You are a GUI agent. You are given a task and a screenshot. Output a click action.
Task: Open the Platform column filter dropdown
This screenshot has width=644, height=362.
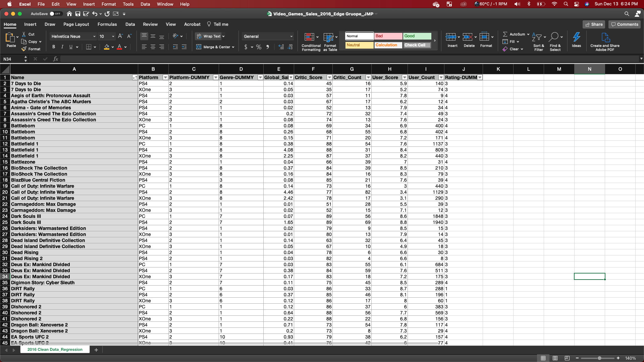tap(165, 77)
